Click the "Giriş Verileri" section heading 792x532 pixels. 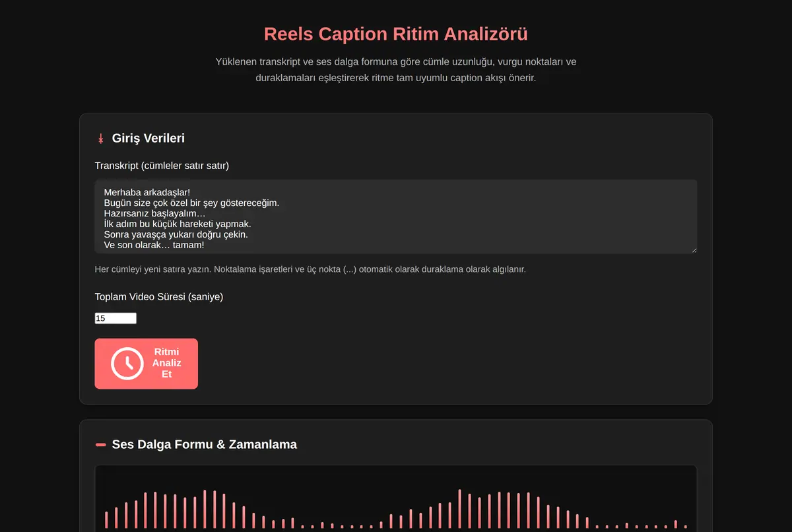pyautogui.click(x=148, y=138)
